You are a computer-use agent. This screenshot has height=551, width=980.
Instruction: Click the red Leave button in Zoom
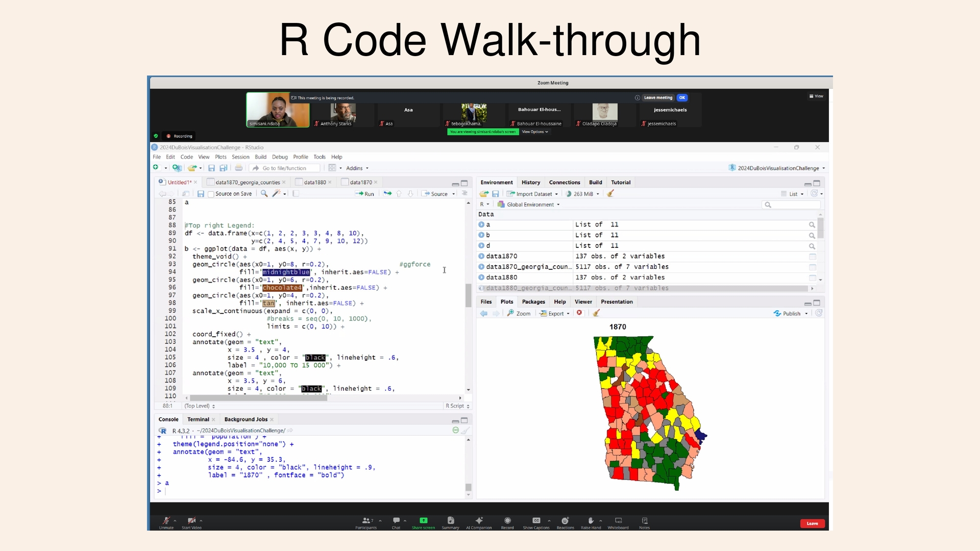pos(813,523)
